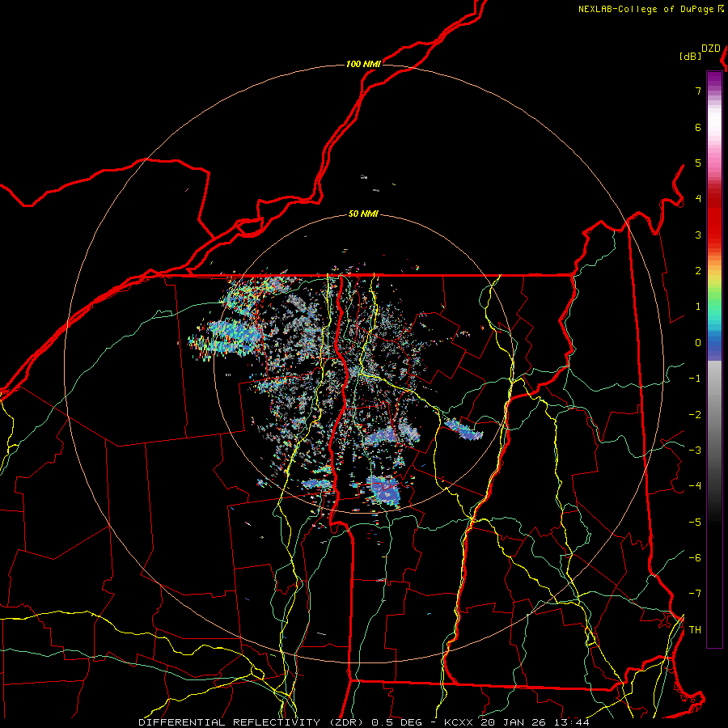Click the ZDR color scale bar
Viewport: 728px width, 728px height.
click(x=714, y=359)
